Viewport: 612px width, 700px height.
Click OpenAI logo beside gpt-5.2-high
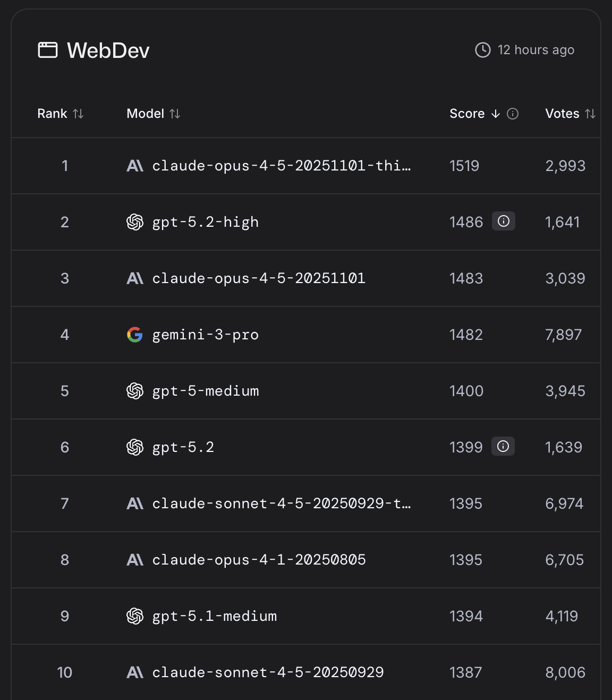(x=135, y=222)
